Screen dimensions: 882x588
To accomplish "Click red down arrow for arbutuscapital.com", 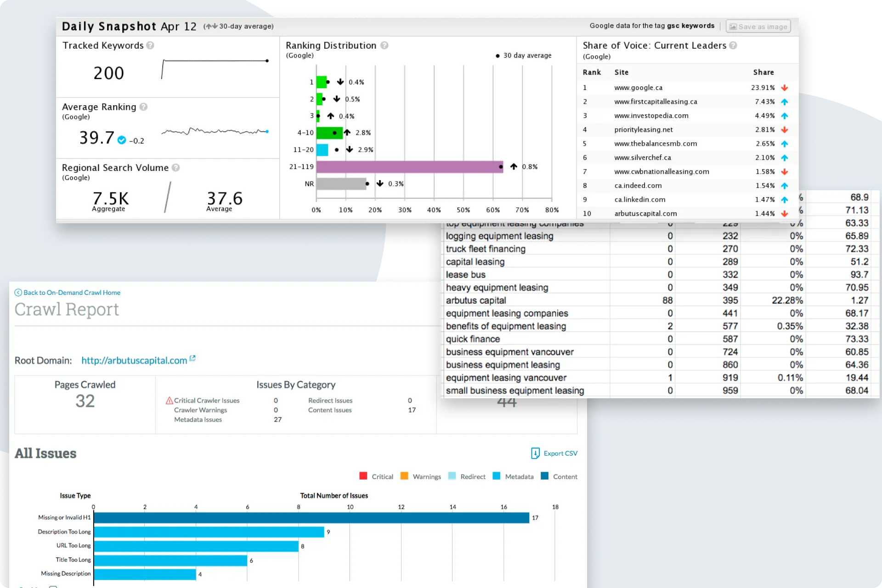I will 785,214.
